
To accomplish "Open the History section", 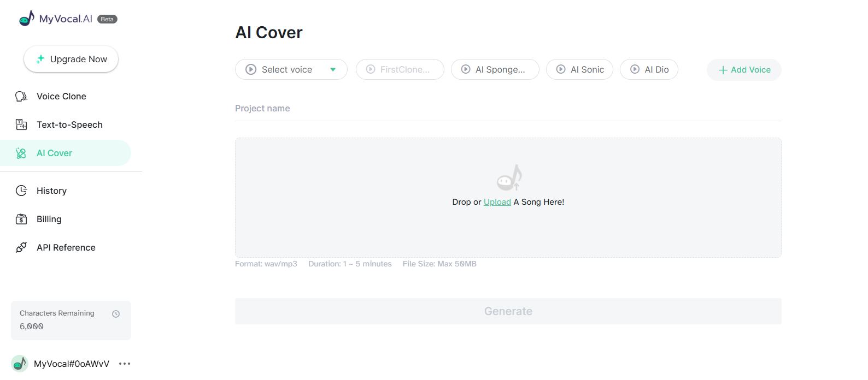I will [51, 191].
